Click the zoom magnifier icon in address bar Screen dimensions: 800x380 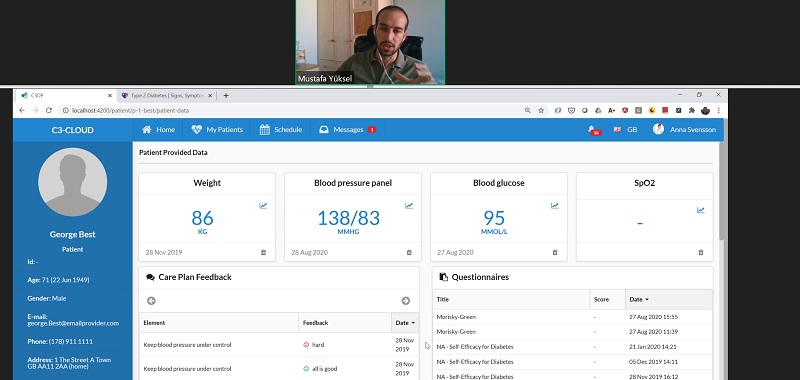528,110
